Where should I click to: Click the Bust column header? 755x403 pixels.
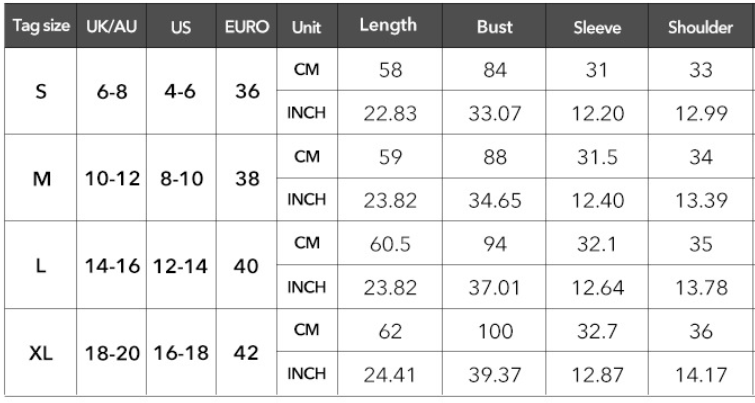pyautogui.click(x=494, y=26)
